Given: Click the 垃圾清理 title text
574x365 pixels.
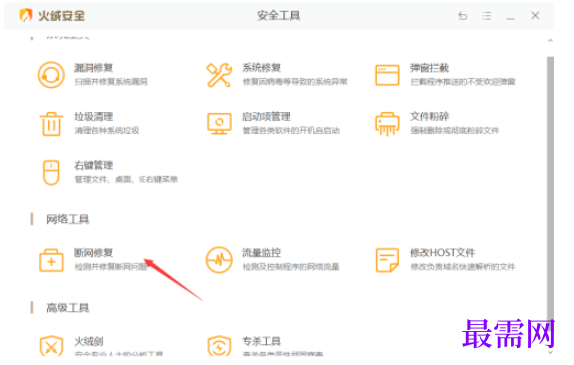Looking at the screenshot, I should (x=94, y=117).
